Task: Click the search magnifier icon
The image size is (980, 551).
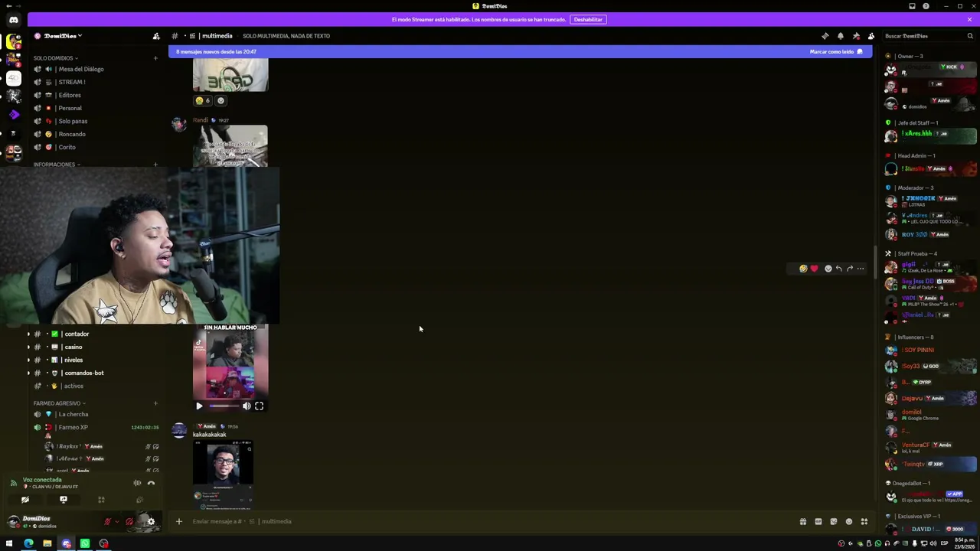Action: pos(970,36)
